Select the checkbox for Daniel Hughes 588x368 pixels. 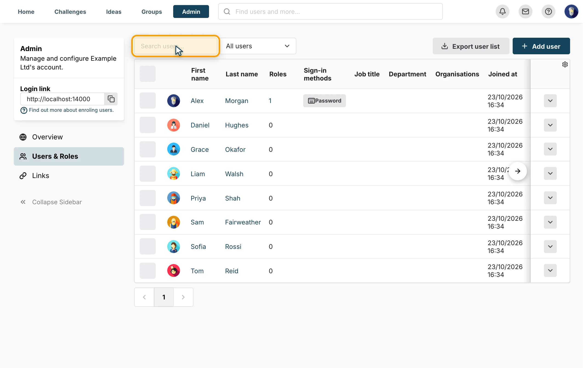click(x=147, y=125)
